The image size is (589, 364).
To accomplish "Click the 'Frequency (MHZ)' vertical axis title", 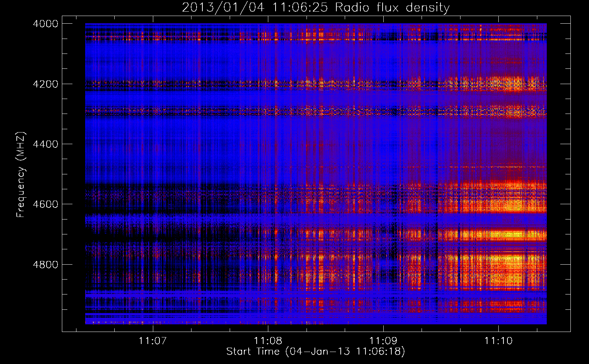I will tap(21, 174).
